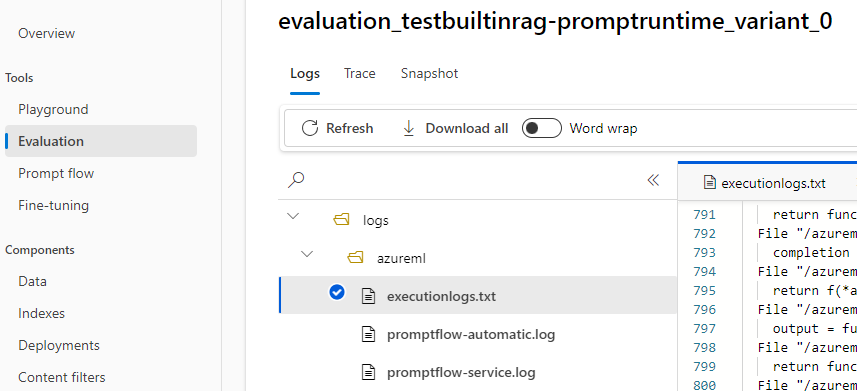857x391 pixels.
Task: Collapse the azureml folder chevron
Action: [x=308, y=254]
